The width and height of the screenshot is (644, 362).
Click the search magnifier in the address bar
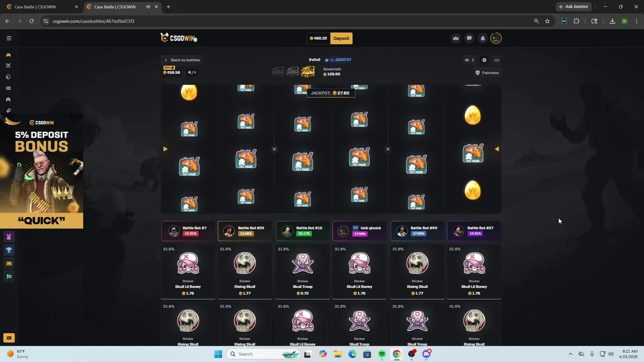[x=536, y=21]
